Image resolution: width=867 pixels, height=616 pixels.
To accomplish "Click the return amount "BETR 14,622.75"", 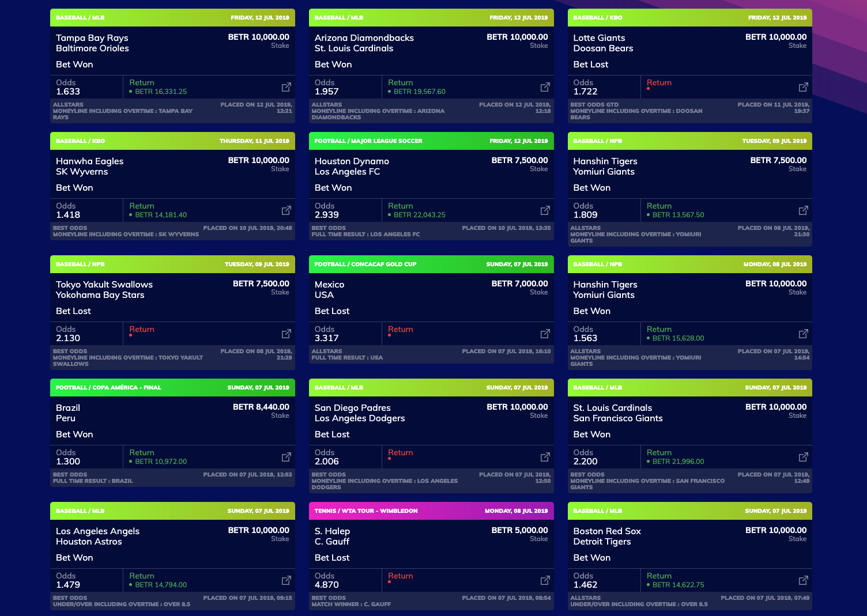I will [x=678, y=585].
